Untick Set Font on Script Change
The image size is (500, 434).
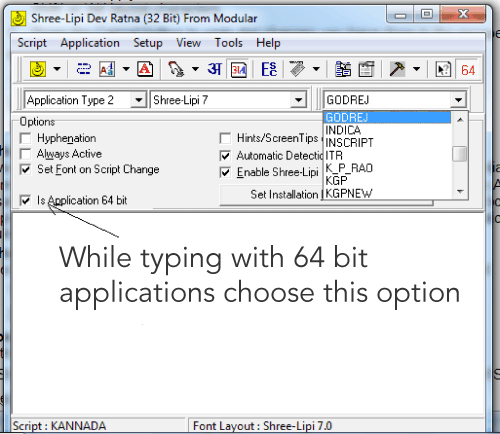click(x=26, y=169)
